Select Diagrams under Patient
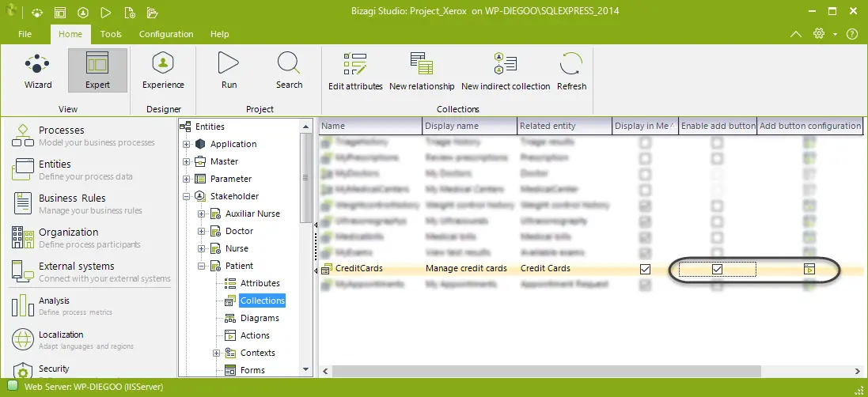The image size is (868, 397). (259, 318)
